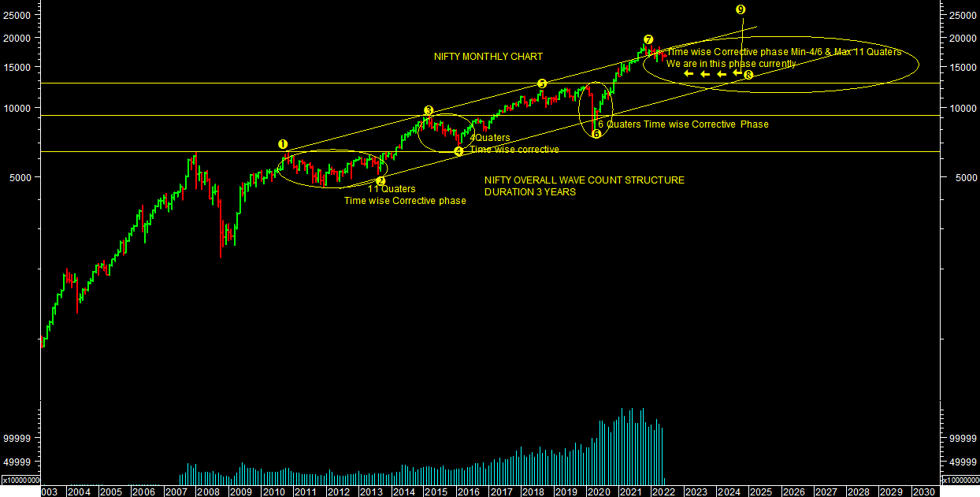Select wave marker 2 near 11 Quaters

click(x=380, y=181)
